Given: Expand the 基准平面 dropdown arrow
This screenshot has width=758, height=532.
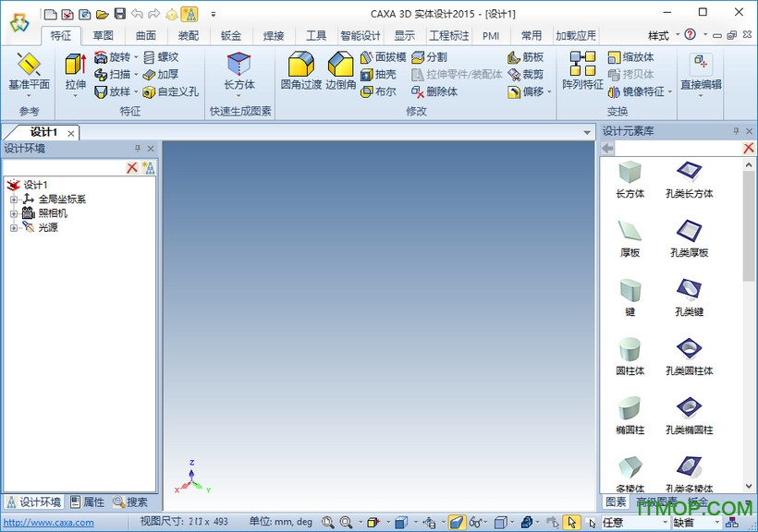Looking at the screenshot, I should (x=29, y=96).
